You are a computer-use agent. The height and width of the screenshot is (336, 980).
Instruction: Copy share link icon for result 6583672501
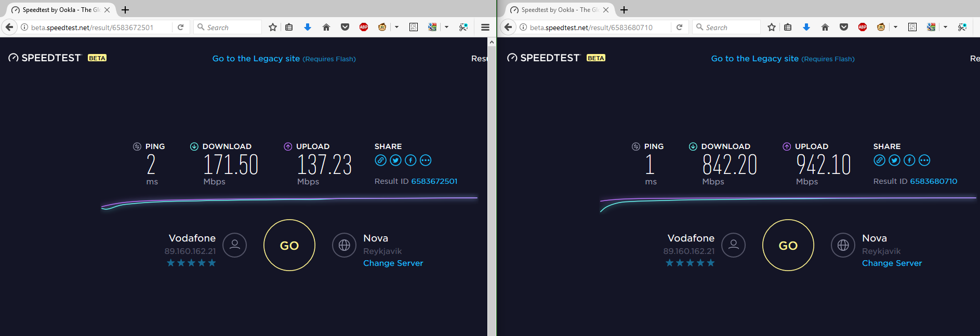coord(381,160)
